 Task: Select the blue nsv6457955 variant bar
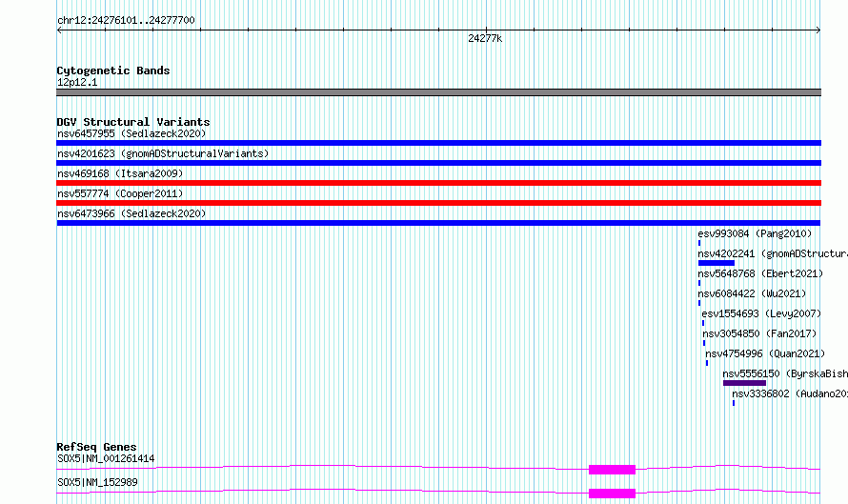tap(438, 143)
